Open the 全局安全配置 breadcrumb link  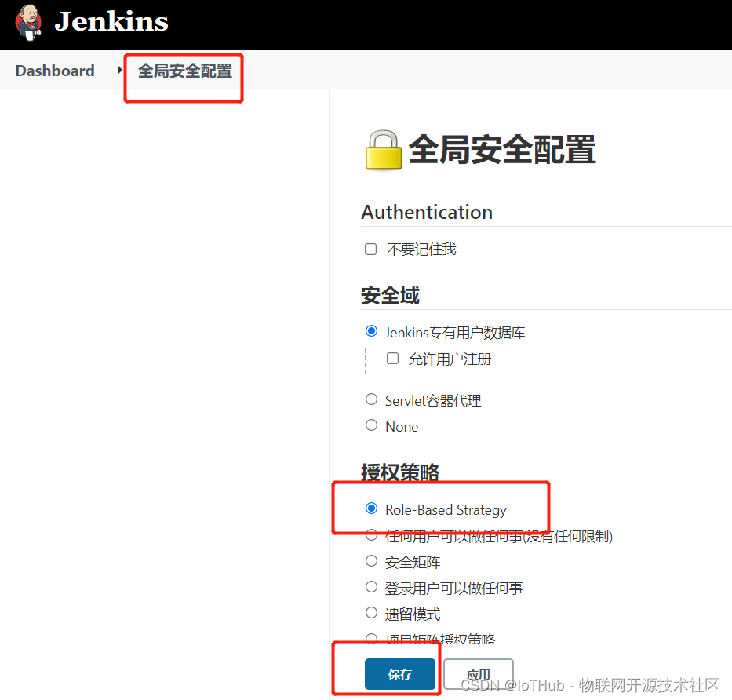click(185, 71)
